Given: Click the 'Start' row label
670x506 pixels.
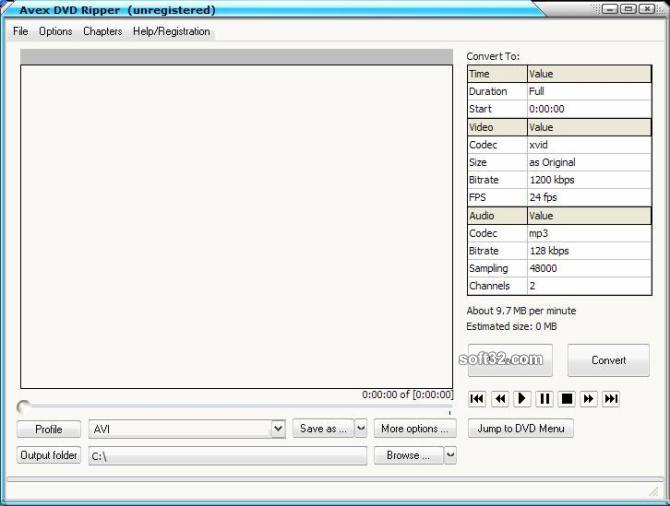Looking at the screenshot, I should coord(497,109).
